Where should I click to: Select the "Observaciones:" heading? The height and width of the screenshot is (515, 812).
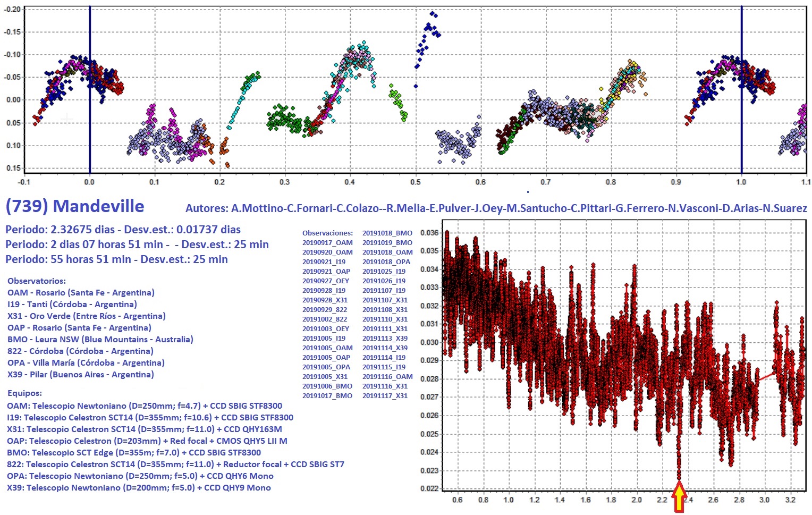(327, 233)
